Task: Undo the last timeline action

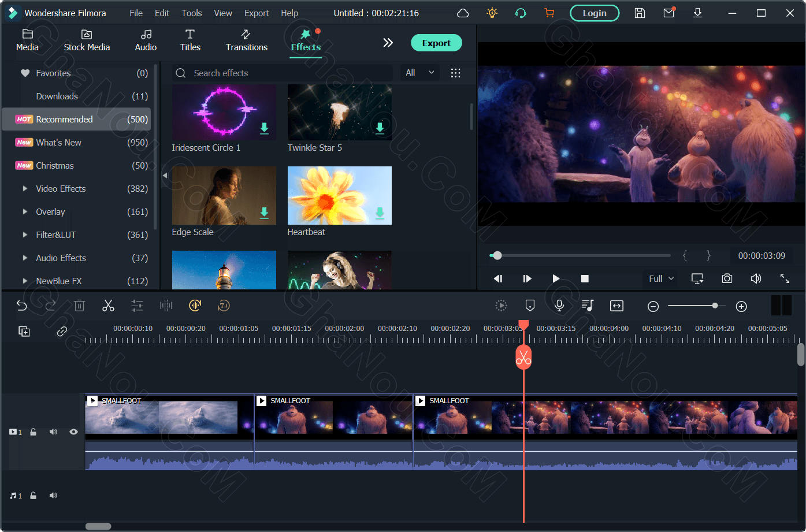Action: tap(22, 306)
